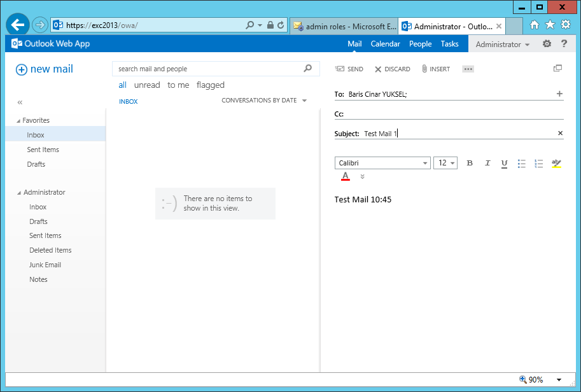Filter messages by flagged
This screenshot has width=581, height=392.
coord(211,85)
